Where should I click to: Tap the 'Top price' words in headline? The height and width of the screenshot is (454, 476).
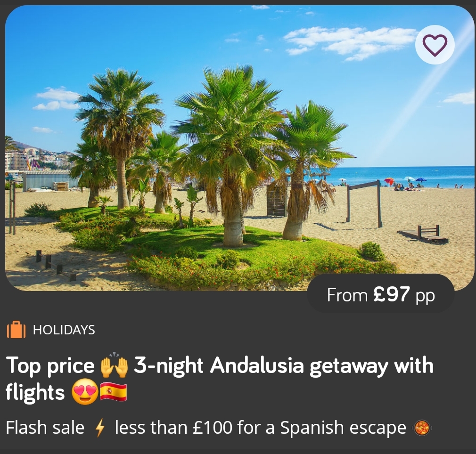pos(50,366)
